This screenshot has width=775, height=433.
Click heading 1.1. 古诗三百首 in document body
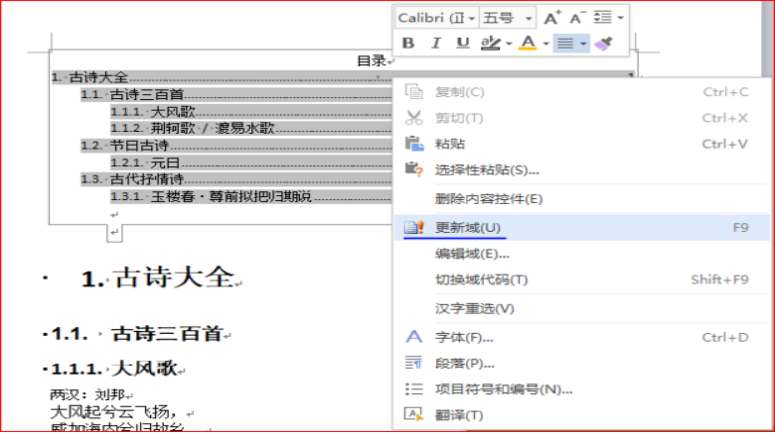137,334
